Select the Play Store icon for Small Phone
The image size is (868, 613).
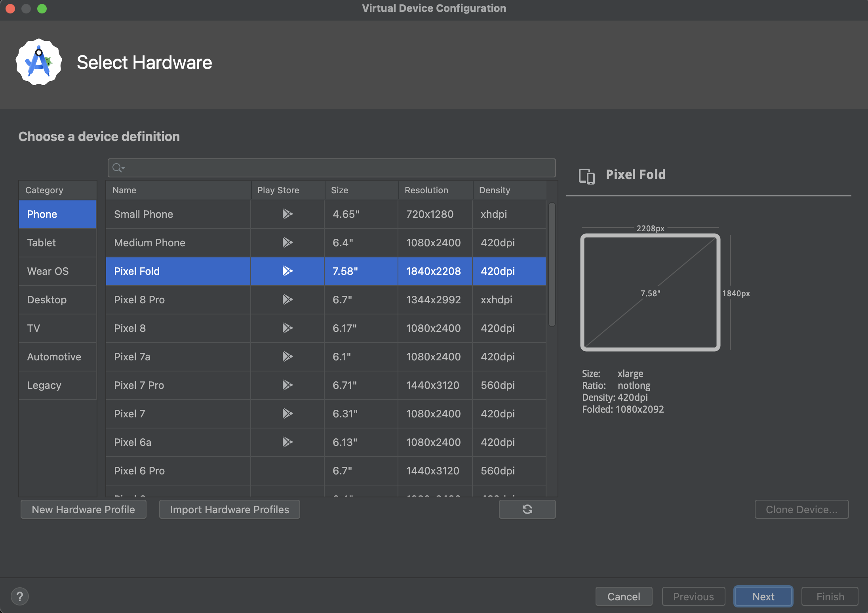pyautogui.click(x=287, y=213)
